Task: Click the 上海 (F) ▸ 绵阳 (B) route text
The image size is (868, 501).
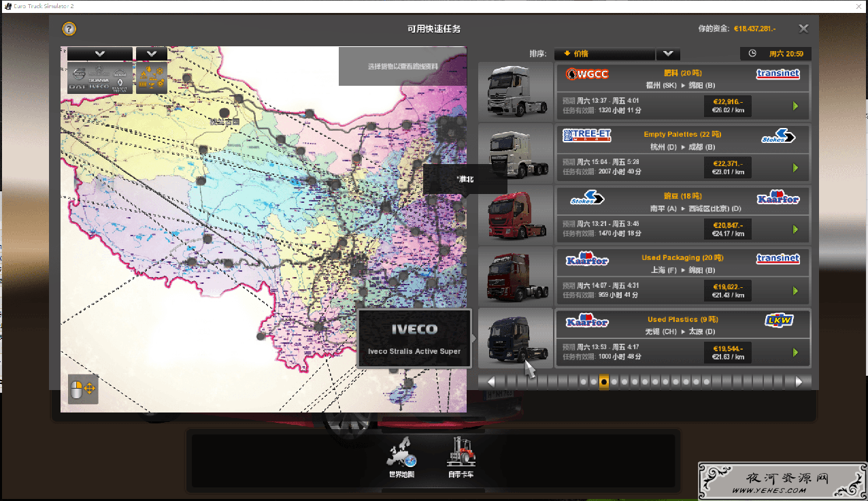Action: pyautogui.click(x=682, y=270)
